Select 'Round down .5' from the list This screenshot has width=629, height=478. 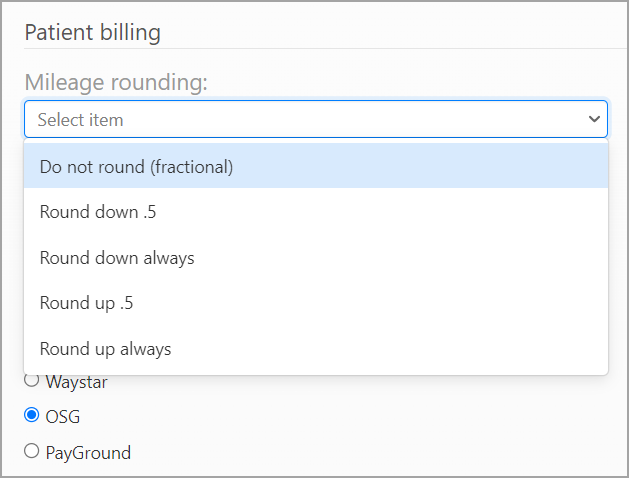[97, 212]
